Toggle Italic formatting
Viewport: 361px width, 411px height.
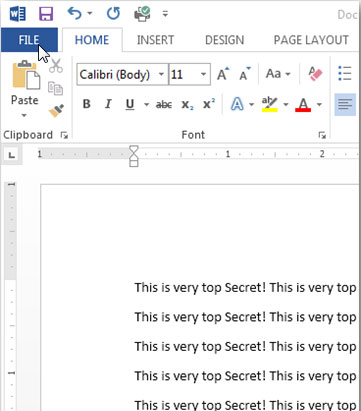(x=108, y=104)
